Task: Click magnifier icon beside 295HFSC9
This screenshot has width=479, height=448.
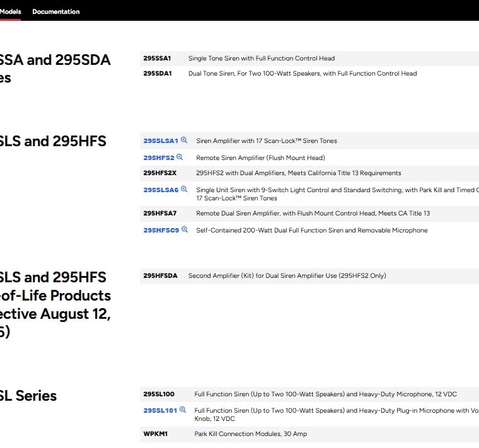Action: [185, 230]
